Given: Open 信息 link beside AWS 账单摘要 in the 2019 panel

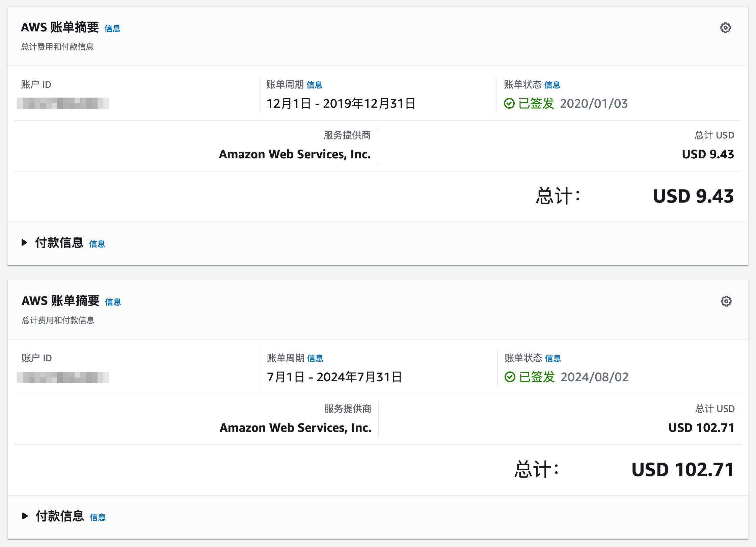Looking at the screenshot, I should point(112,28).
